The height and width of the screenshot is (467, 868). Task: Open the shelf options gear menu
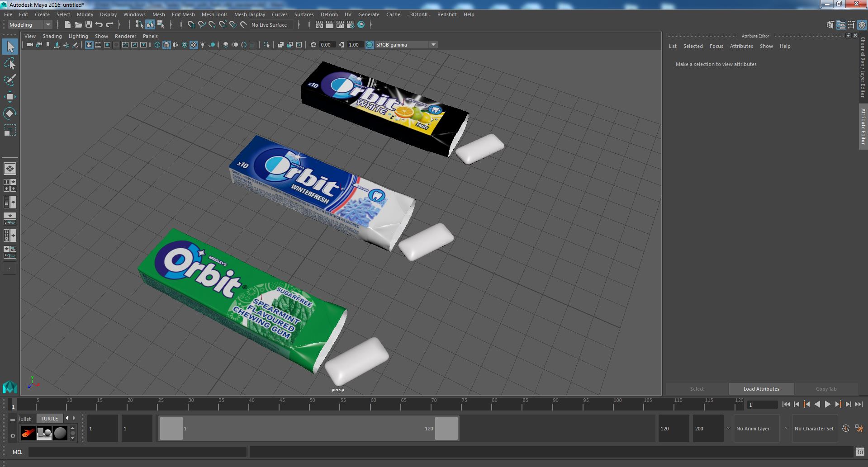13,436
